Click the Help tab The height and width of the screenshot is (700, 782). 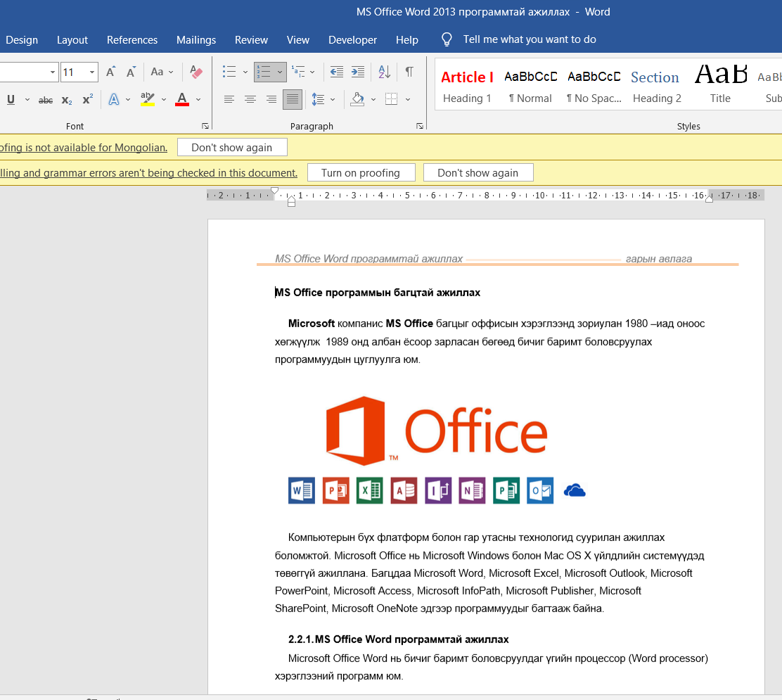[407, 40]
